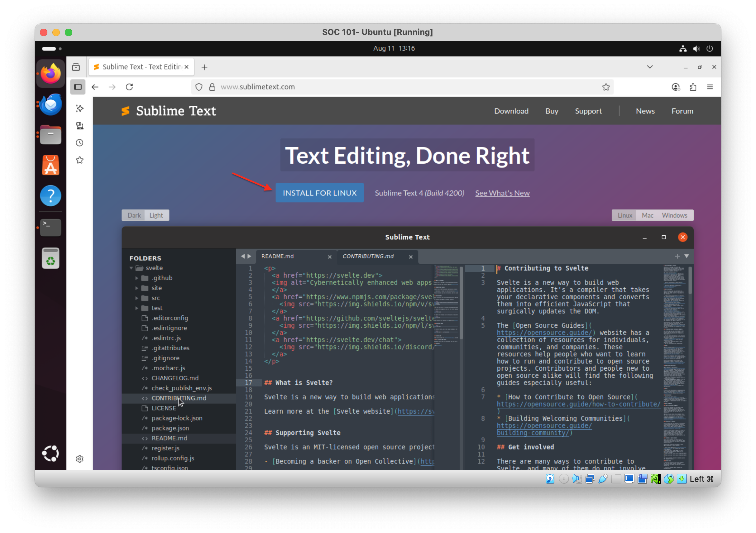Click the www.sublimetext.com address bar
Image resolution: width=756 pixels, height=533 pixels.
click(x=402, y=87)
